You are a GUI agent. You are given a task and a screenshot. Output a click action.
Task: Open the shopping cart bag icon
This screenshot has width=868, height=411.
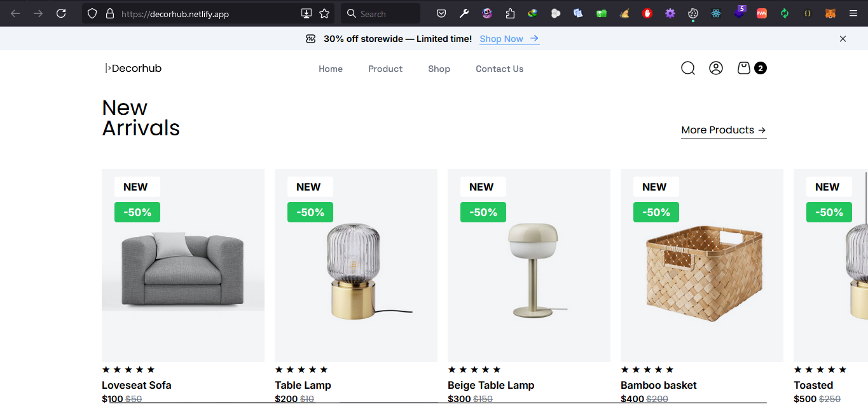(x=743, y=68)
